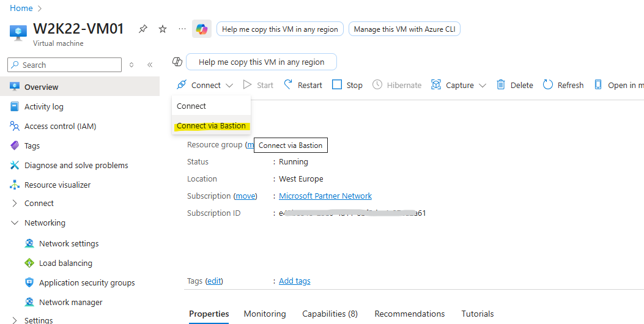Click the purple Tags icon
644x324 pixels.
coord(15,145)
